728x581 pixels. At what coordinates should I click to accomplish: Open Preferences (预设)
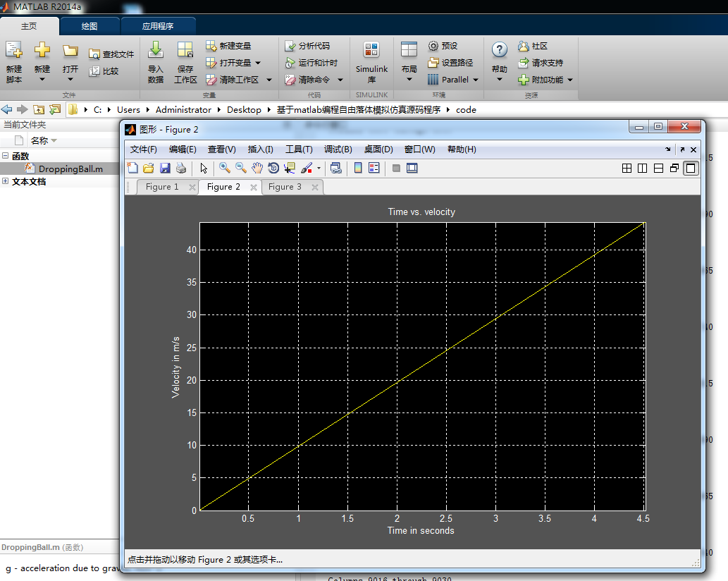[443, 46]
